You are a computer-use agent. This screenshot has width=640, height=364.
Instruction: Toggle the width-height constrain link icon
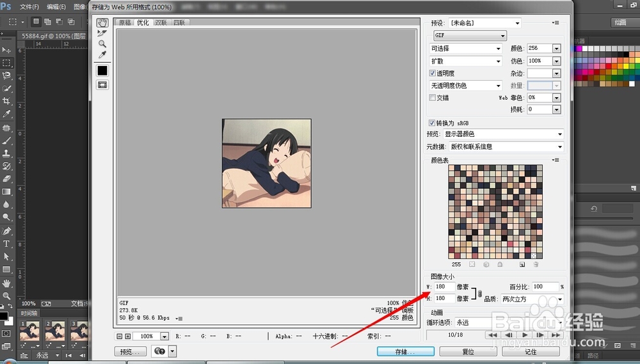pos(480,293)
